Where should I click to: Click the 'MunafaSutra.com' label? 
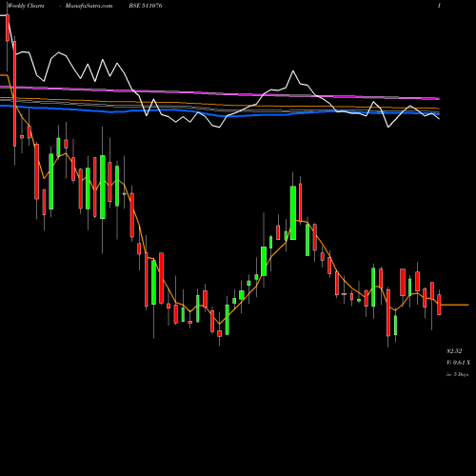click(89, 6)
